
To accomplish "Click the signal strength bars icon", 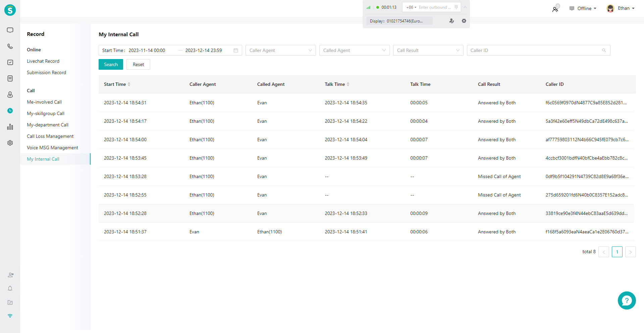I will point(368,7).
